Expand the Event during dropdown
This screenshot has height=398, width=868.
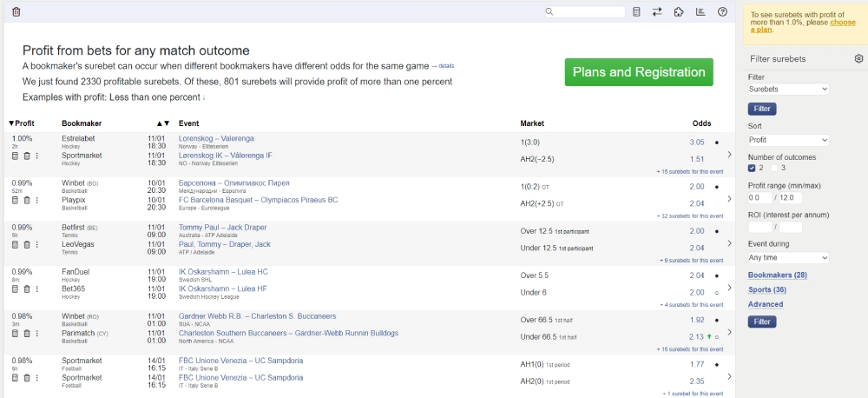pos(788,258)
